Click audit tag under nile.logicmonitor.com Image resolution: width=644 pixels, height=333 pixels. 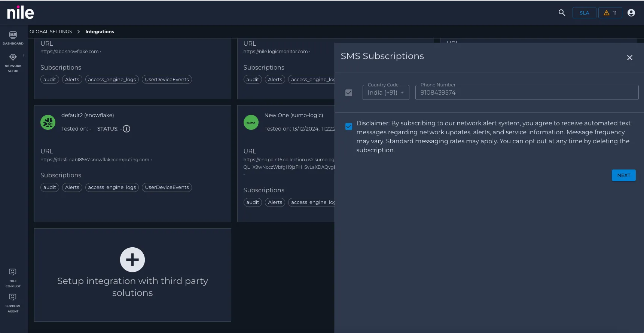(253, 79)
